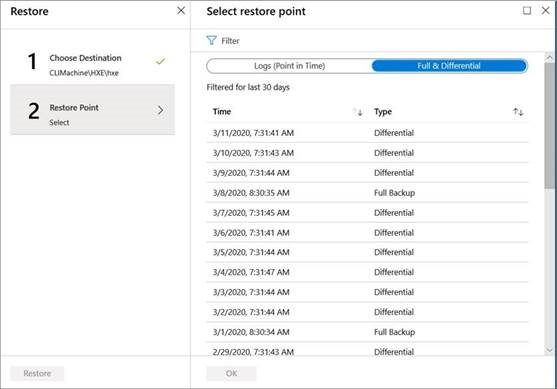
Task: Click Differential type on 3/2/2020 row
Action: [x=394, y=312]
